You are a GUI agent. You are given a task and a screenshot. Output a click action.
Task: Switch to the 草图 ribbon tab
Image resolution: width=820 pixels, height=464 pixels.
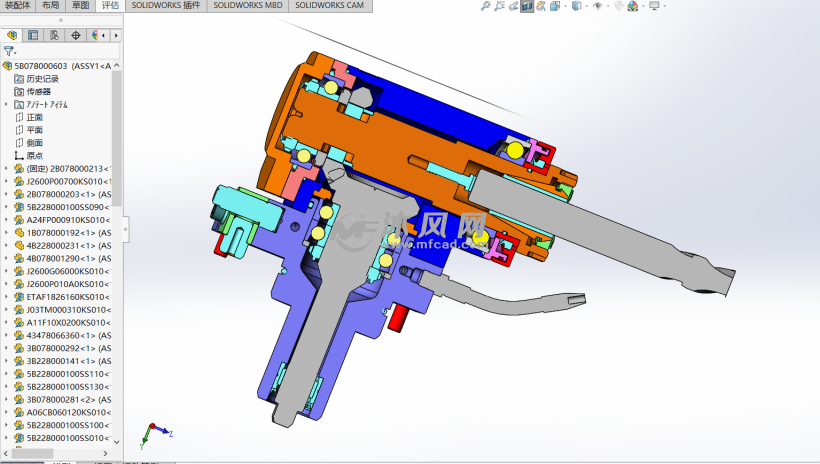pyautogui.click(x=79, y=5)
